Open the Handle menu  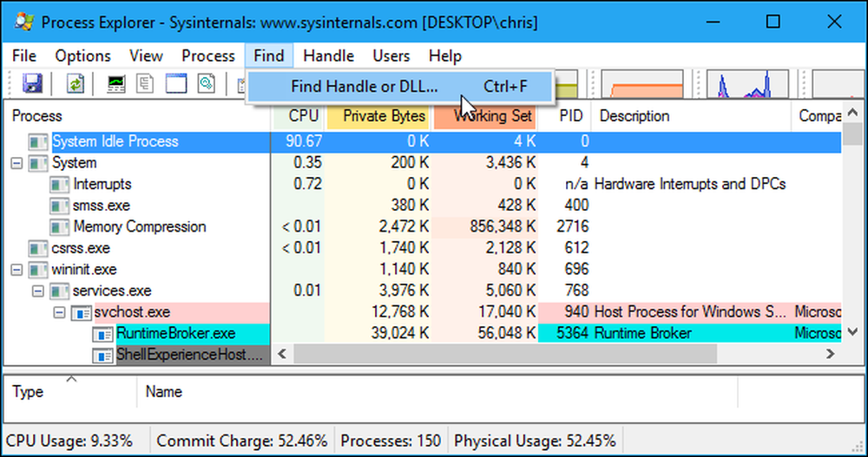pos(328,55)
